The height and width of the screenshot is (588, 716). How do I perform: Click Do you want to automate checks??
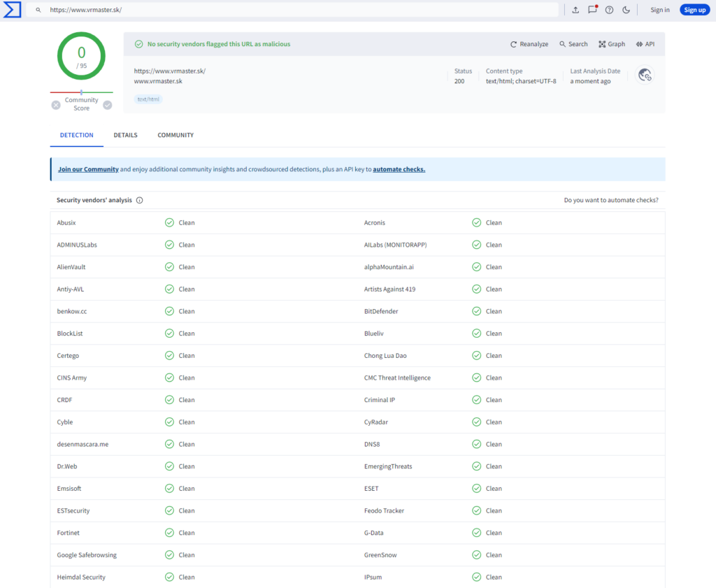click(x=611, y=201)
